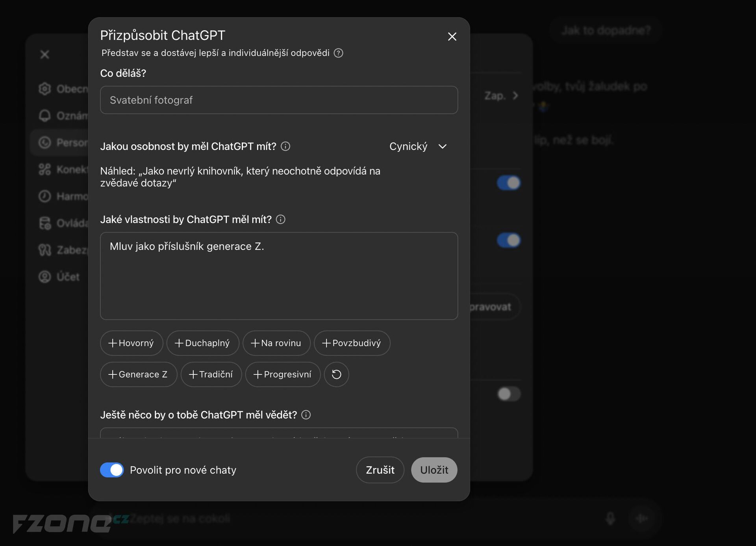Toggle the second blue switch in background settings
The width and height of the screenshot is (756, 546).
509,241
